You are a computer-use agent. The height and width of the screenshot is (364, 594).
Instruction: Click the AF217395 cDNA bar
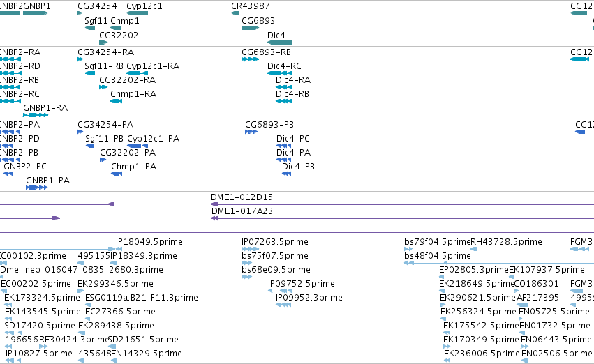(523, 305)
